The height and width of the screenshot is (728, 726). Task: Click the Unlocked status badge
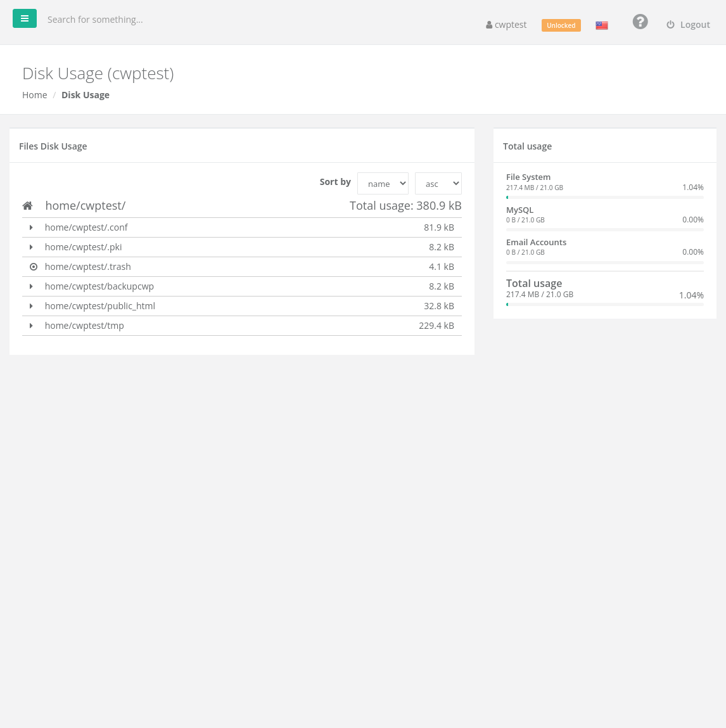click(x=561, y=25)
